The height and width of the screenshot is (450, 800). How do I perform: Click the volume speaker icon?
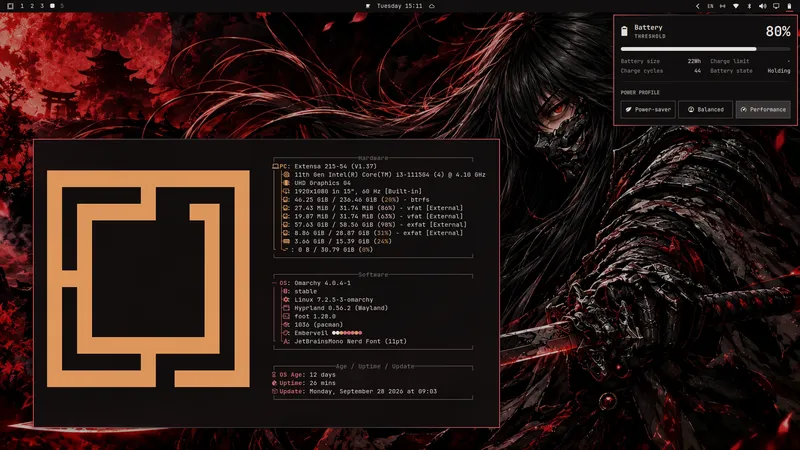pyautogui.click(x=762, y=6)
